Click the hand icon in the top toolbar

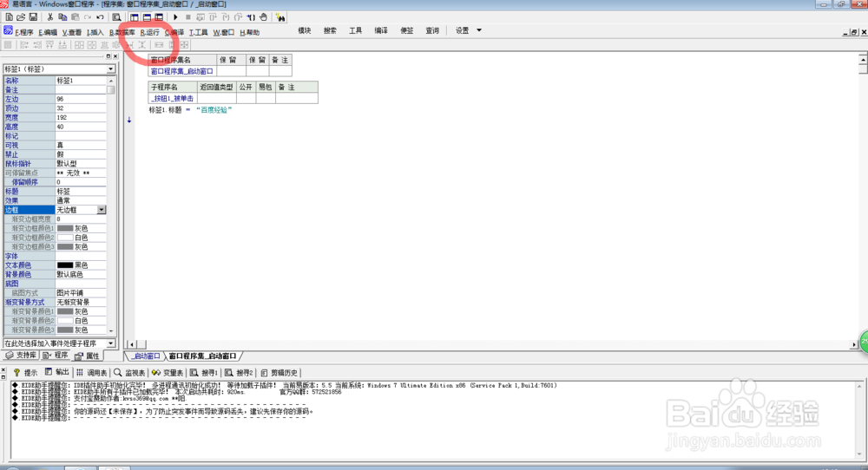point(264,17)
